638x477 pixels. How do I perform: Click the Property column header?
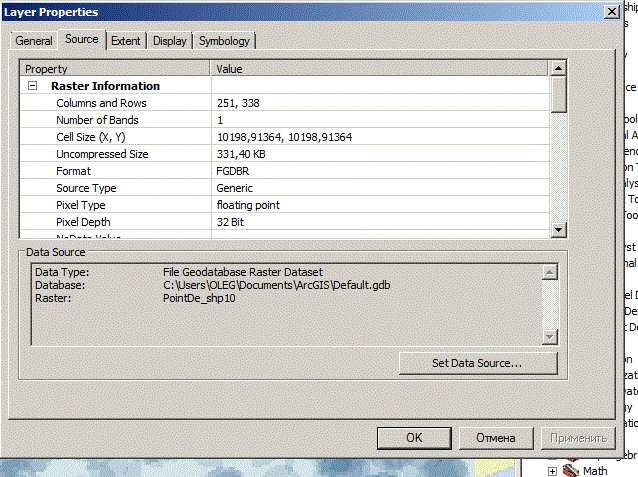[x=115, y=68]
